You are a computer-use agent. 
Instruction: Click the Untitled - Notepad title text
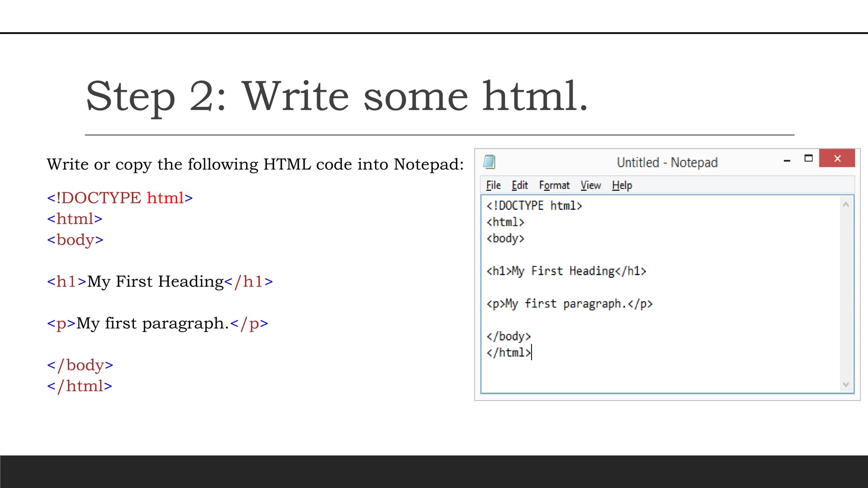[x=667, y=163]
